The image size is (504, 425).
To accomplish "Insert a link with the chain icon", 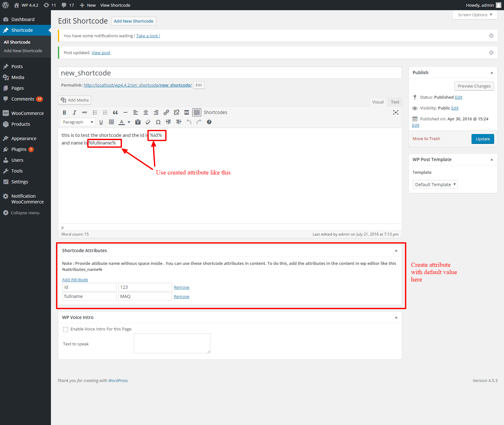I will tap(166, 112).
